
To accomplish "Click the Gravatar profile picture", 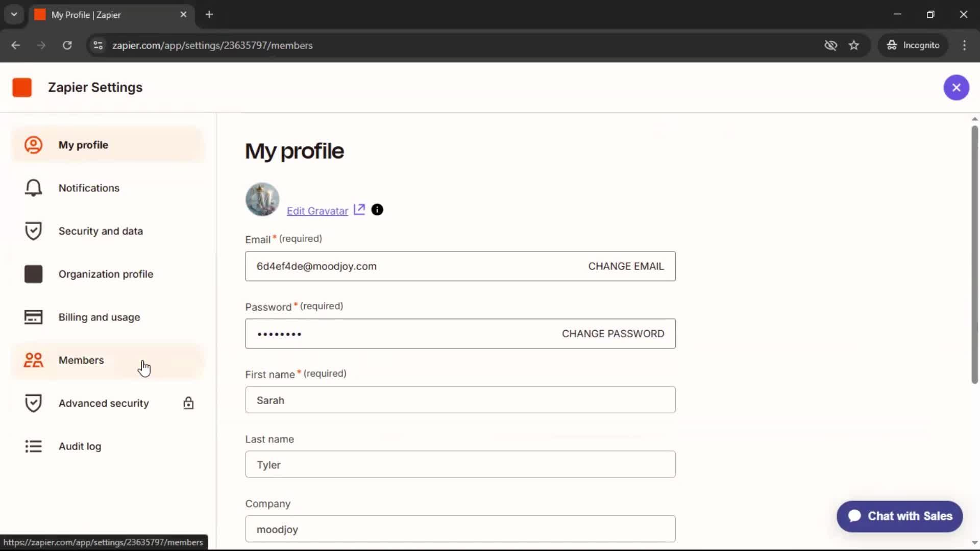I will [x=262, y=199].
